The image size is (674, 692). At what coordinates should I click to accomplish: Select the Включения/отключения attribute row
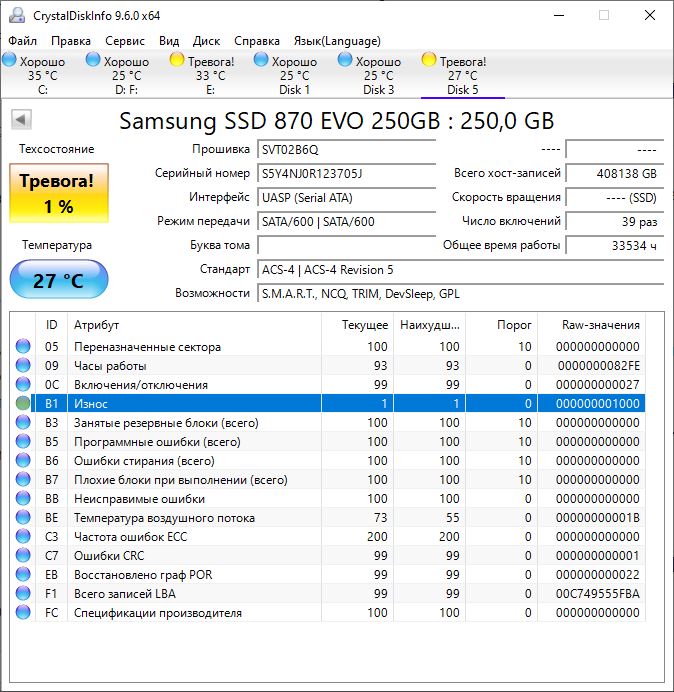pyautogui.click(x=329, y=384)
